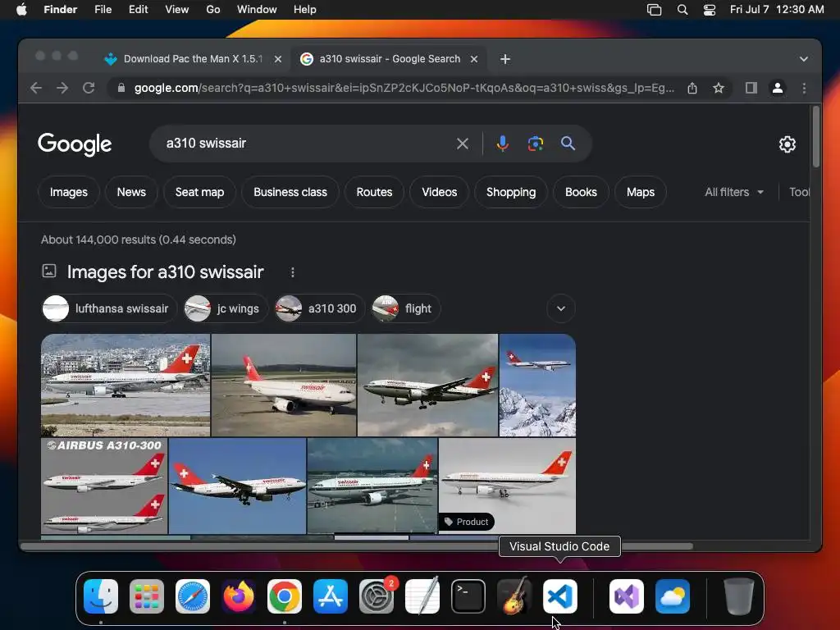Choose the a310 300 chip
The width and height of the screenshot is (840, 630).
click(x=319, y=308)
